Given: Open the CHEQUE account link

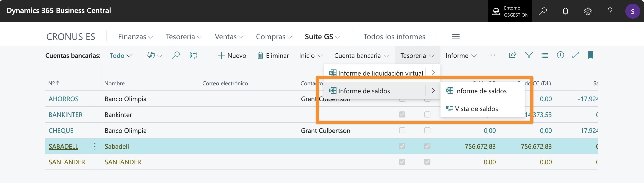Looking at the screenshot, I should tap(61, 130).
